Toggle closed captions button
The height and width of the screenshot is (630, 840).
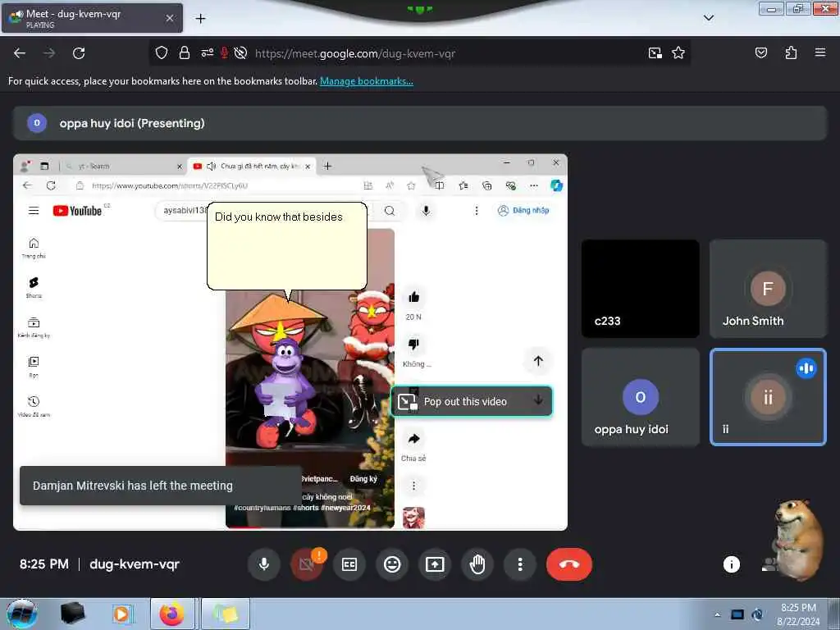pos(349,564)
